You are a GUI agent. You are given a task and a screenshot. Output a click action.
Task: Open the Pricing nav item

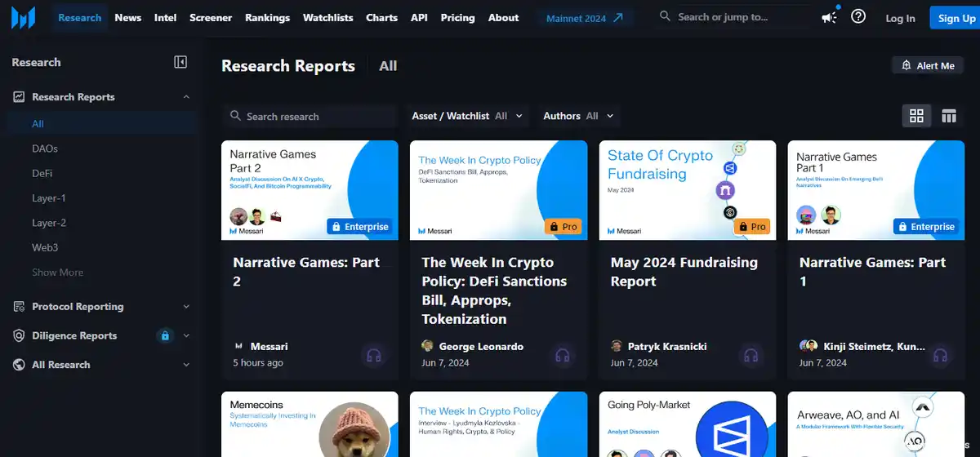click(x=457, y=17)
